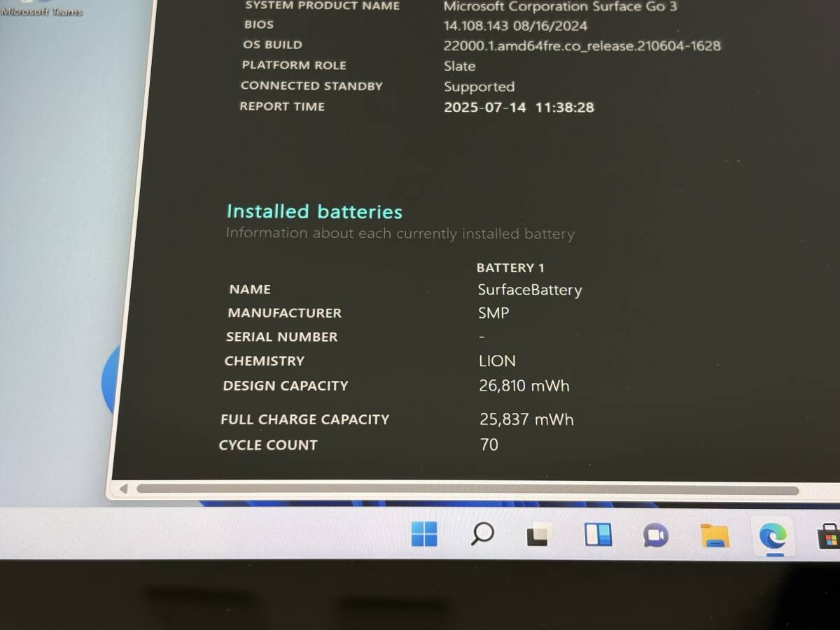Open the Widgets panel icon
The width and height of the screenshot is (840, 630).
[x=598, y=535]
